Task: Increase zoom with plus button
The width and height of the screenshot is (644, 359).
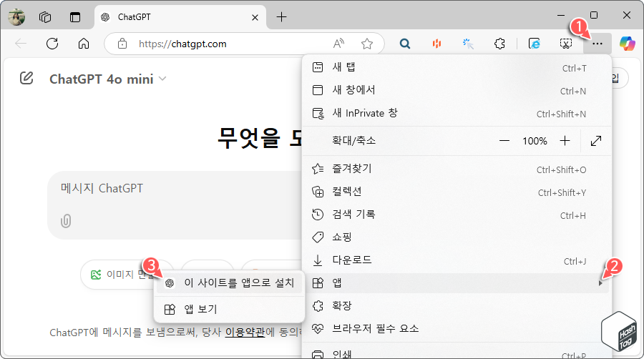Action: pos(565,141)
